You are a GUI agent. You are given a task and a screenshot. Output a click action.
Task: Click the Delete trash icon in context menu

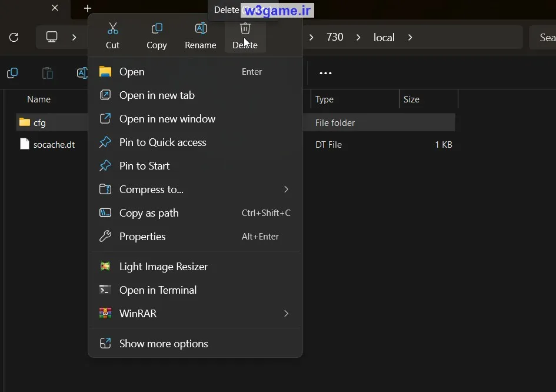pos(245,28)
